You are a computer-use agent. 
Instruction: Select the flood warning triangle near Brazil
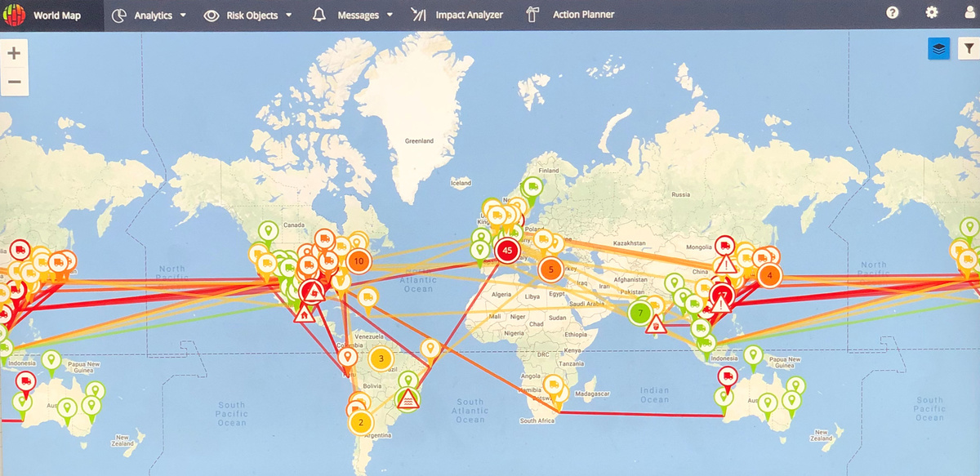click(x=409, y=400)
